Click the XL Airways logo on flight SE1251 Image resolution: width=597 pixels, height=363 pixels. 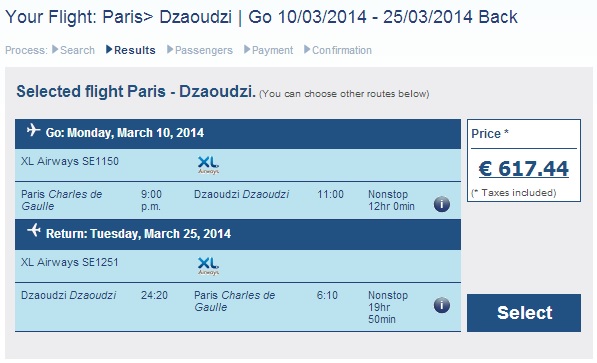coord(208,266)
